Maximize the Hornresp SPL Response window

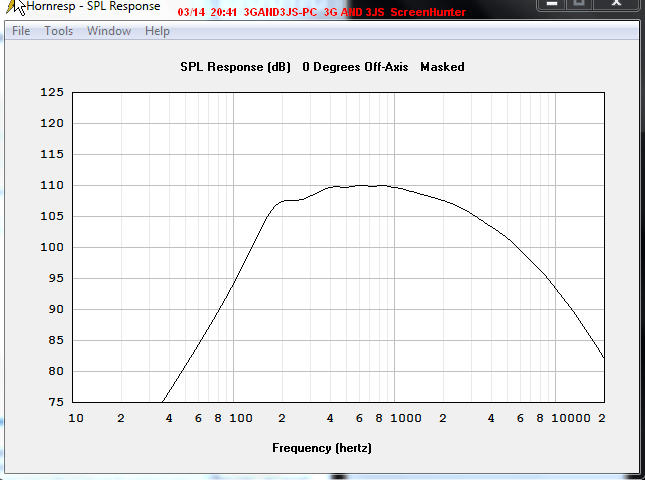coord(579,4)
